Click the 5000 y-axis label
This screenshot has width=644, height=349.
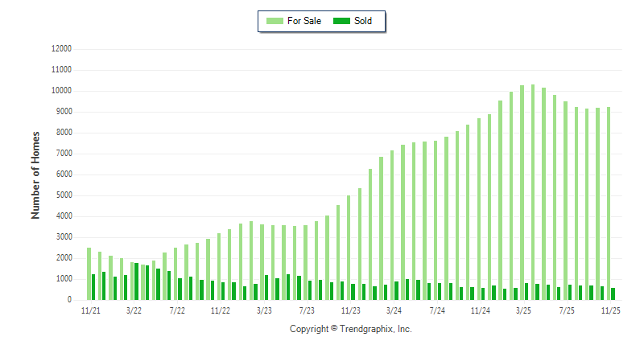[x=64, y=195]
